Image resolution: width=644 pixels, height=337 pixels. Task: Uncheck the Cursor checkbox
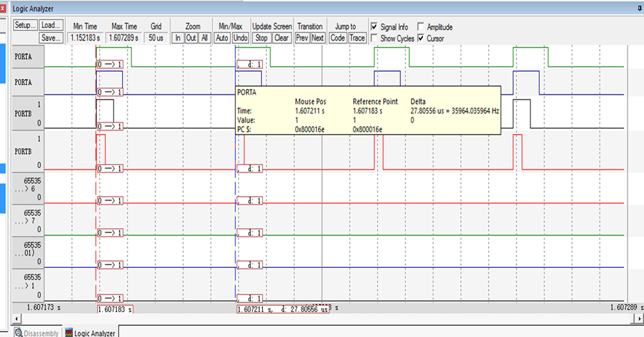click(421, 38)
